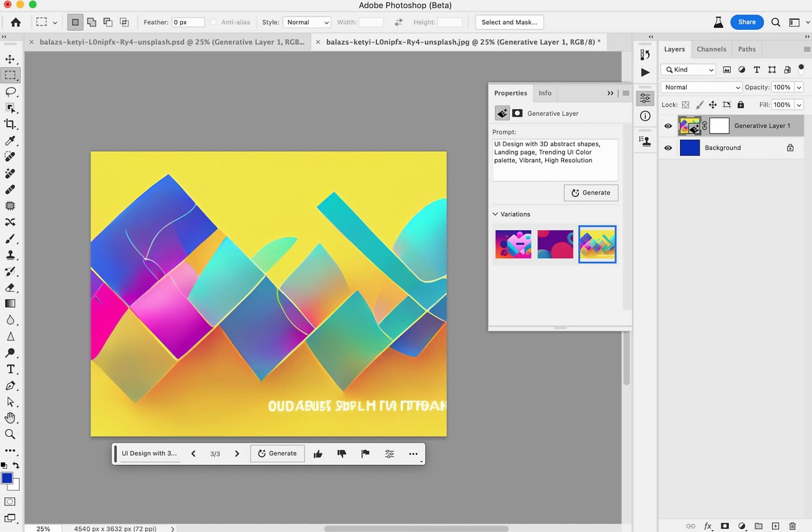The width and height of the screenshot is (812, 532).
Task: Select the Horizontal Type tool
Action: click(x=10, y=369)
